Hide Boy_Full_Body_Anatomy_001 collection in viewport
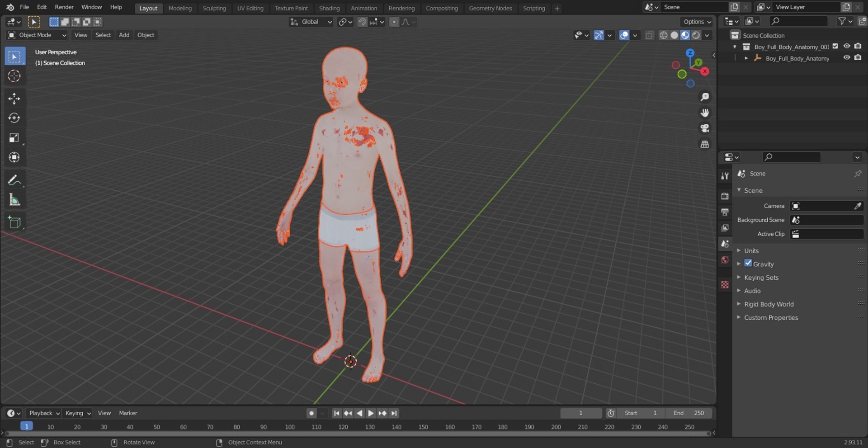The image size is (868, 448). 847,46
